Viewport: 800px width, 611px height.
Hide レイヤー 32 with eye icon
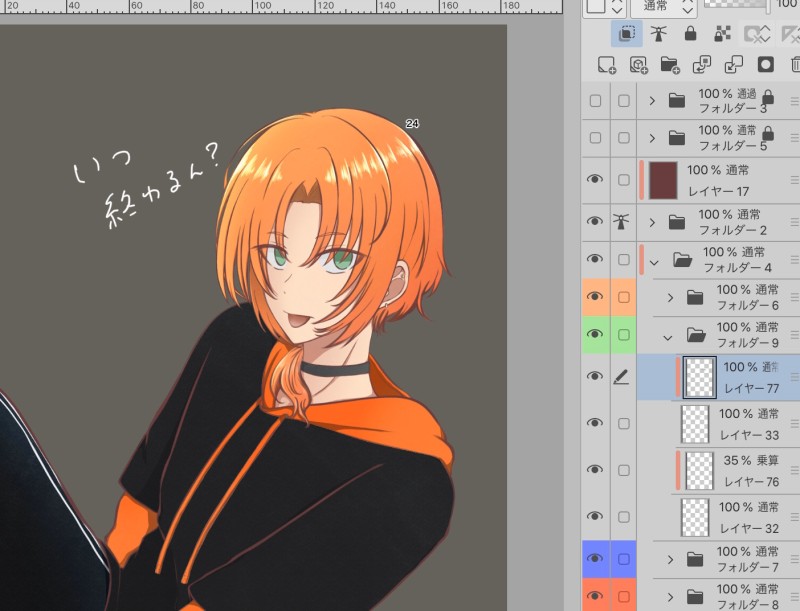[595, 516]
